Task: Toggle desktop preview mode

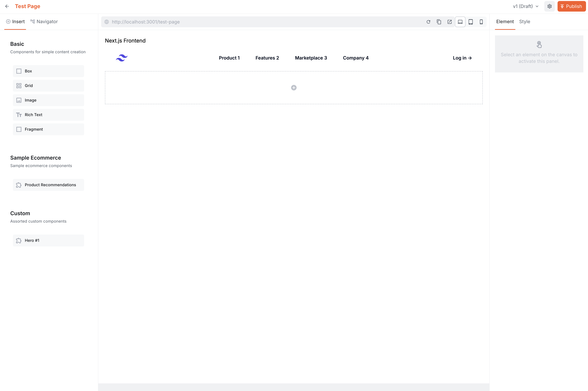Action: point(460,22)
